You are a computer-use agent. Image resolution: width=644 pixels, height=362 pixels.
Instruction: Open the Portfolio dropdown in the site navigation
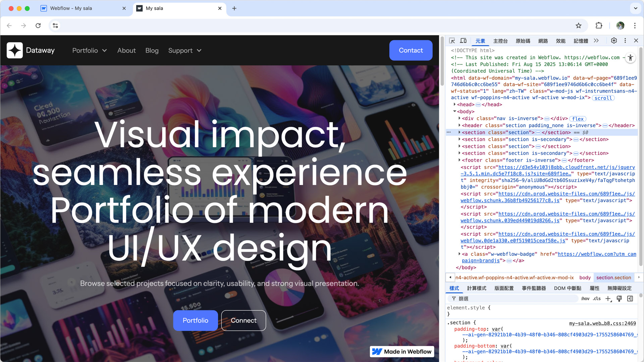pos(90,50)
